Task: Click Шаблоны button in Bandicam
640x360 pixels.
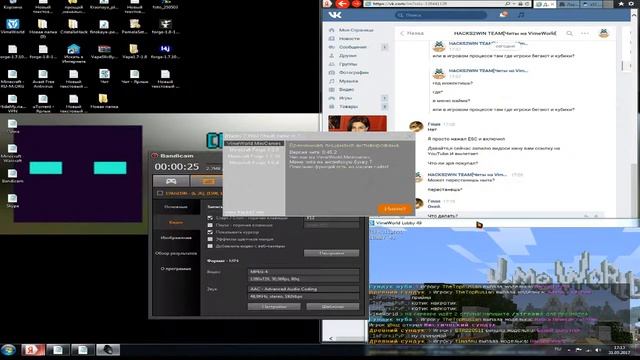Action: click(333, 306)
